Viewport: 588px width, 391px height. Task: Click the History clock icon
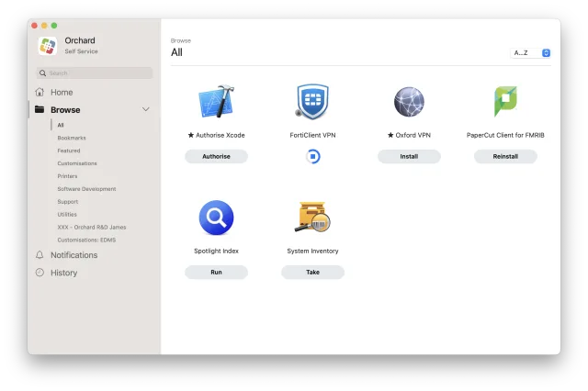(x=40, y=273)
